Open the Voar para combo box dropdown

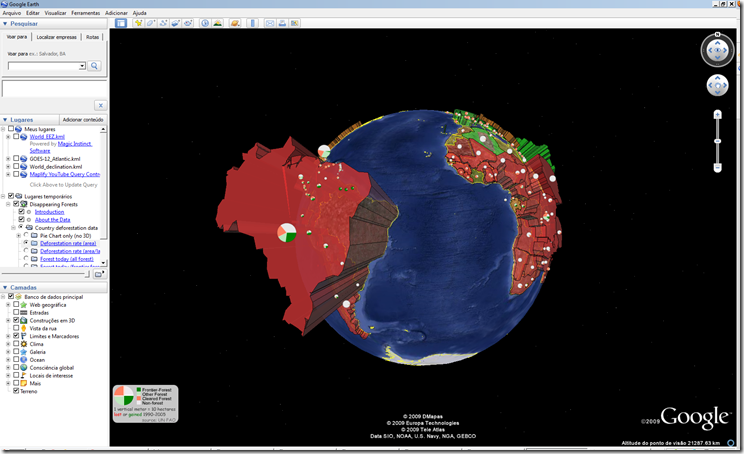pos(82,66)
